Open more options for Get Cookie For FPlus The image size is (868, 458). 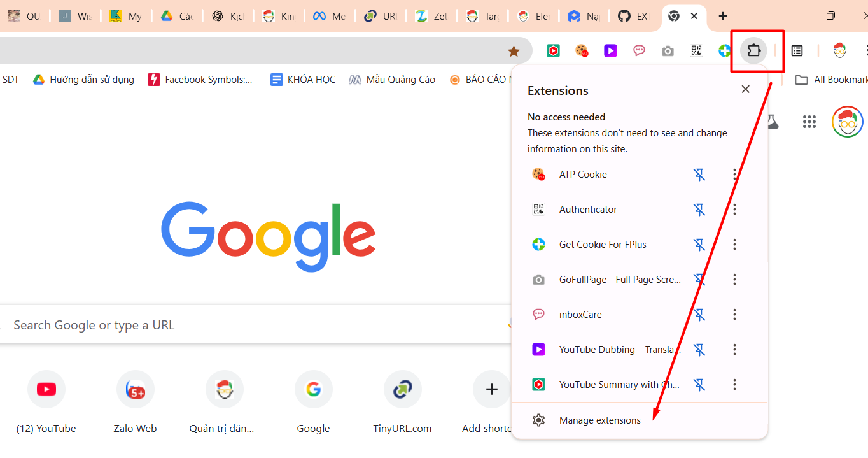(734, 244)
